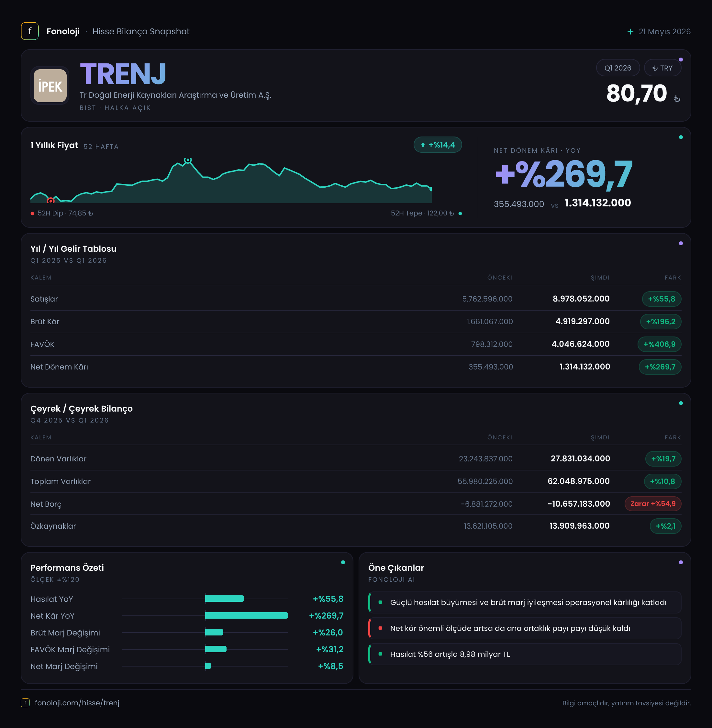Click the '21 Mayıs 2026' date text
Viewport: 712px width, 728px height.
coord(664,32)
